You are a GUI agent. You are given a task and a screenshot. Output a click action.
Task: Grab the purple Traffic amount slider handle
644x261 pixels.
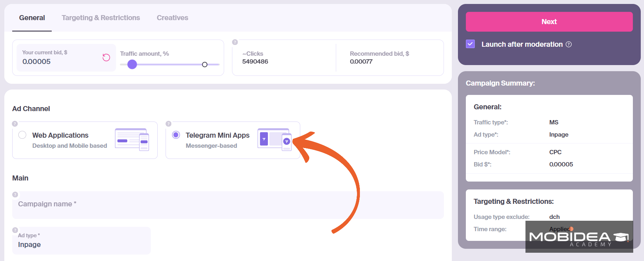coord(132,64)
